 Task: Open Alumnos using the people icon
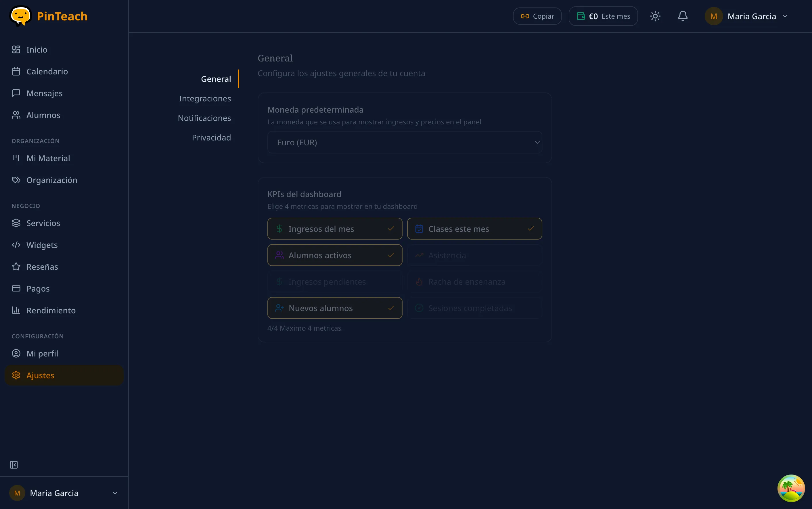point(16,115)
